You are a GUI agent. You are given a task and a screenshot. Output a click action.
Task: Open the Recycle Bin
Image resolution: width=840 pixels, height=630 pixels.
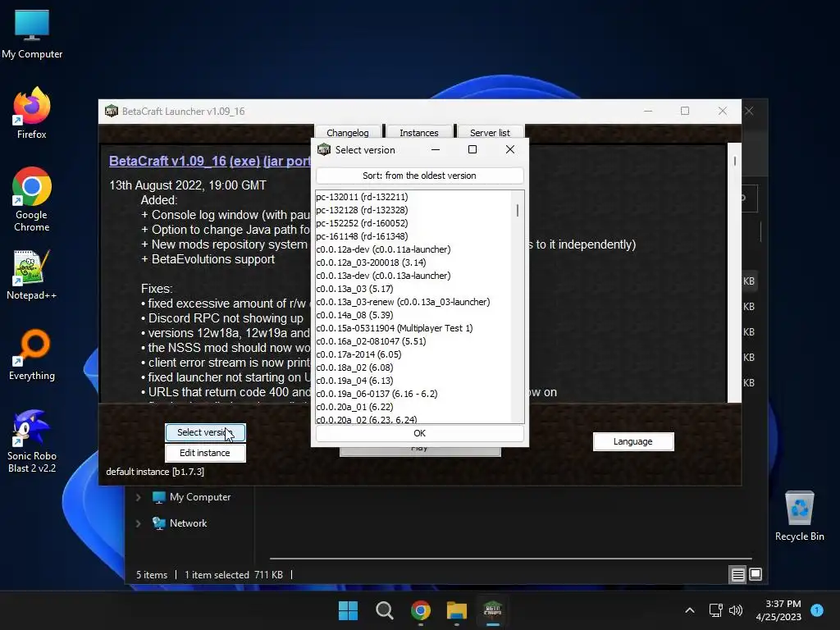click(x=799, y=516)
